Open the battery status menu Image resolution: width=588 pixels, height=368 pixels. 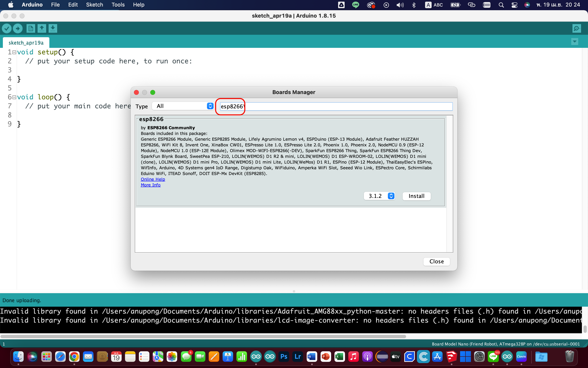[x=455, y=5]
